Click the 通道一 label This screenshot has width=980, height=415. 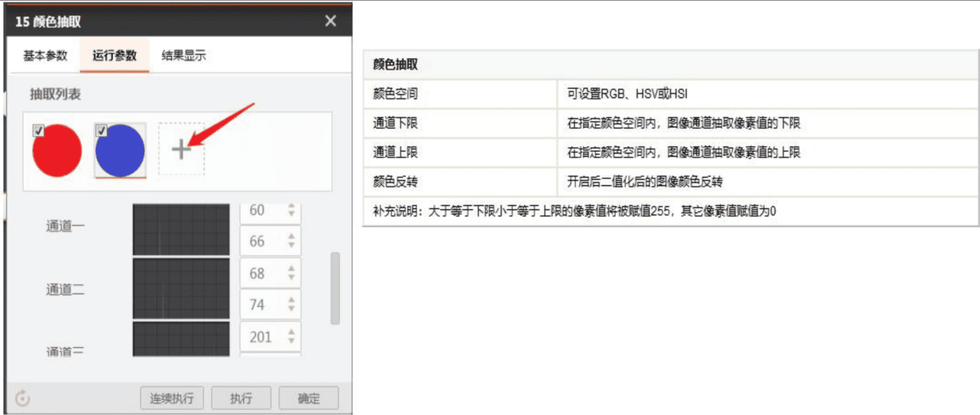(65, 226)
